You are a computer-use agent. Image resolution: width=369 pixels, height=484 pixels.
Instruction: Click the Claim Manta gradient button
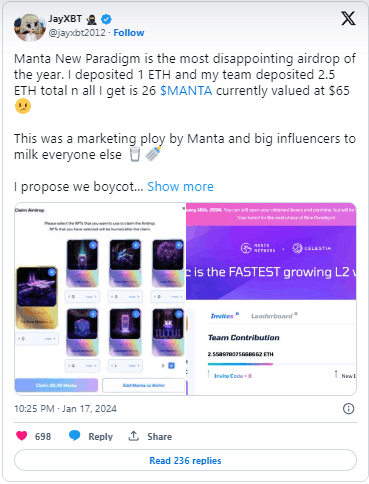coord(56,385)
